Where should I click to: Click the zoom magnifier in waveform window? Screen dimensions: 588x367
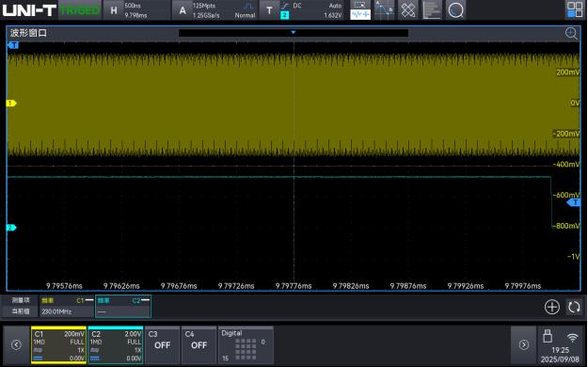click(571, 33)
